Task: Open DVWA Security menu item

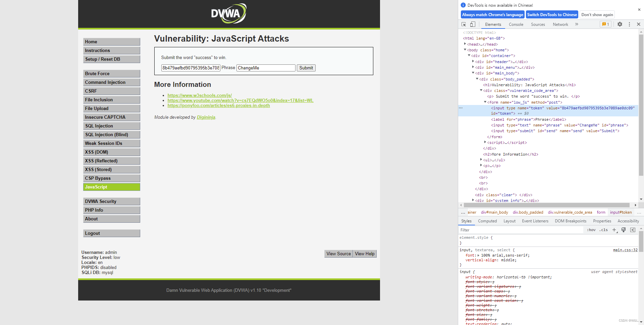Action: pos(112,201)
